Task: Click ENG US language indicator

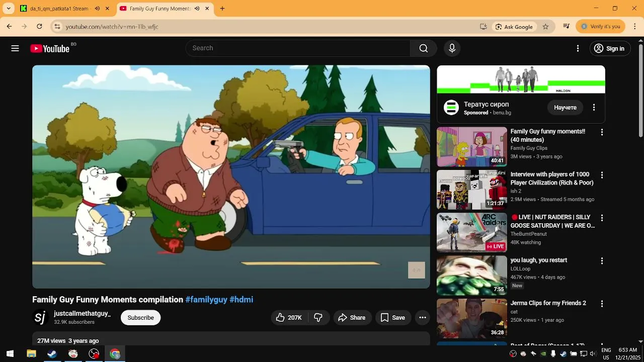Action: point(606,354)
